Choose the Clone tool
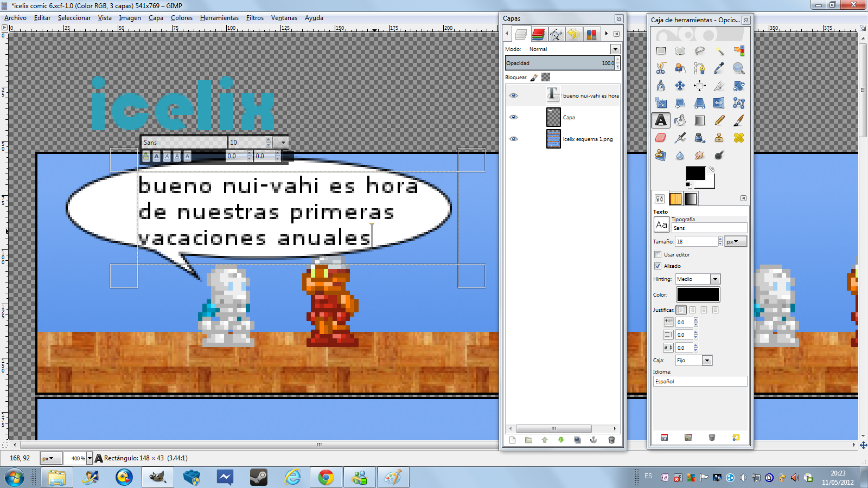 click(x=720, y=138)
